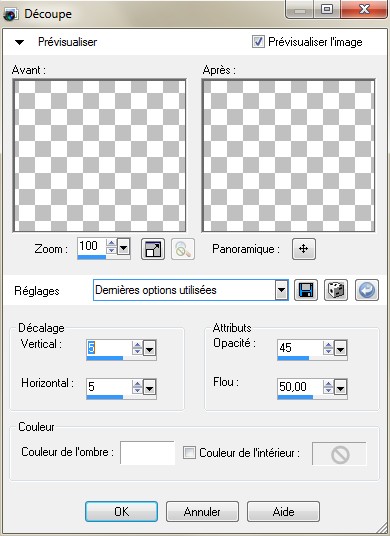Open the Opacité slider dropdown arrow
Viewport: 390px width, 536px height.
click(340, 348)
